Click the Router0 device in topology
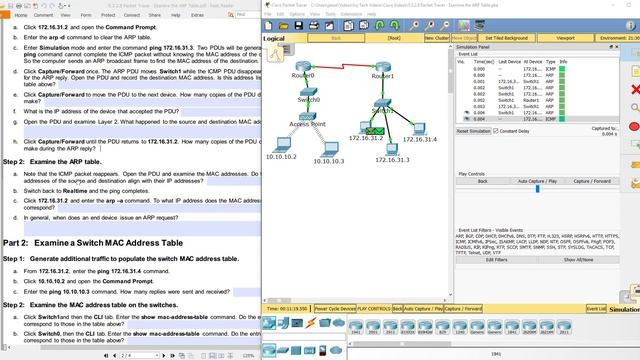The height and width of the screenshot is (360, 640). pyautogui.click(x=303, y=67)
